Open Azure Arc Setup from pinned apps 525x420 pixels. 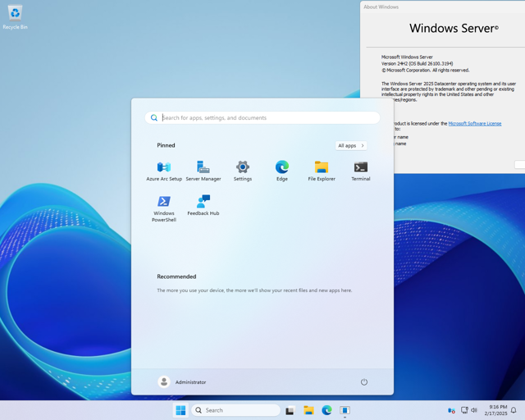[164, 171]
